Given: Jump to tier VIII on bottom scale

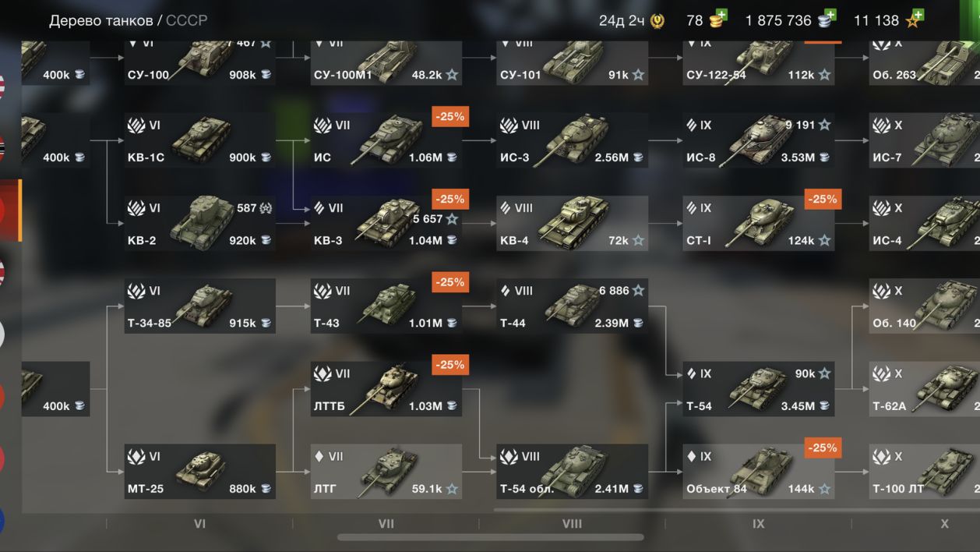Looking at the screenshot, I should coord(572,524).
